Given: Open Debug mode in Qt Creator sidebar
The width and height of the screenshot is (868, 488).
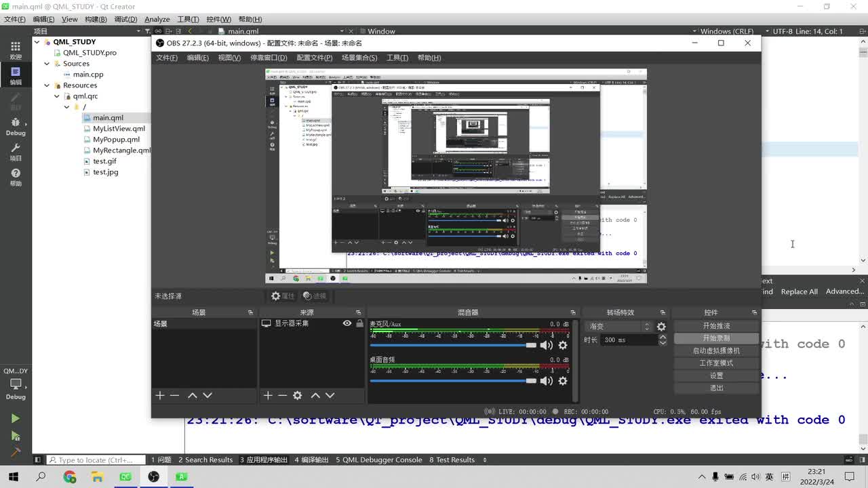Looking at the screenshot, I should [15, 126].
